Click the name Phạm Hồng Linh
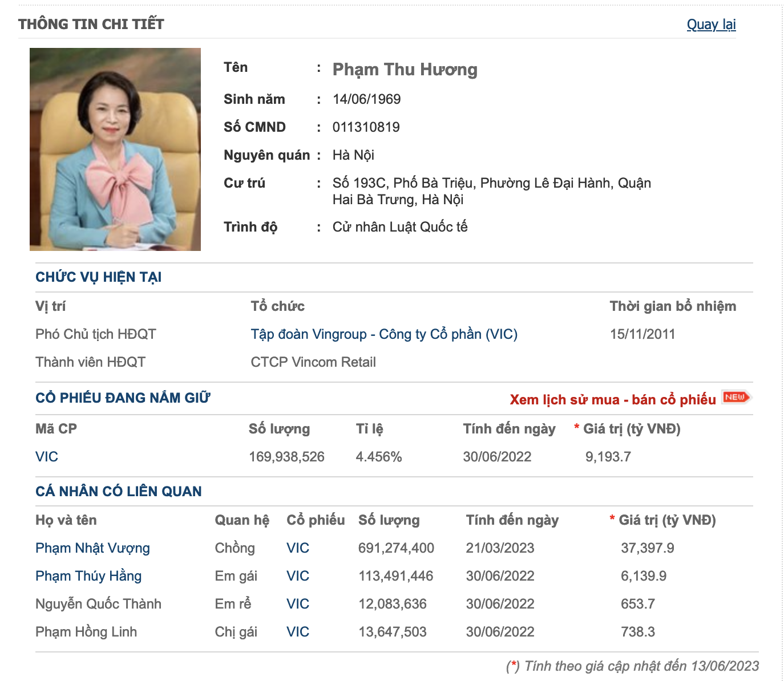Image resolution: width=784 pixels, height=681 pixels. point(86,632)
